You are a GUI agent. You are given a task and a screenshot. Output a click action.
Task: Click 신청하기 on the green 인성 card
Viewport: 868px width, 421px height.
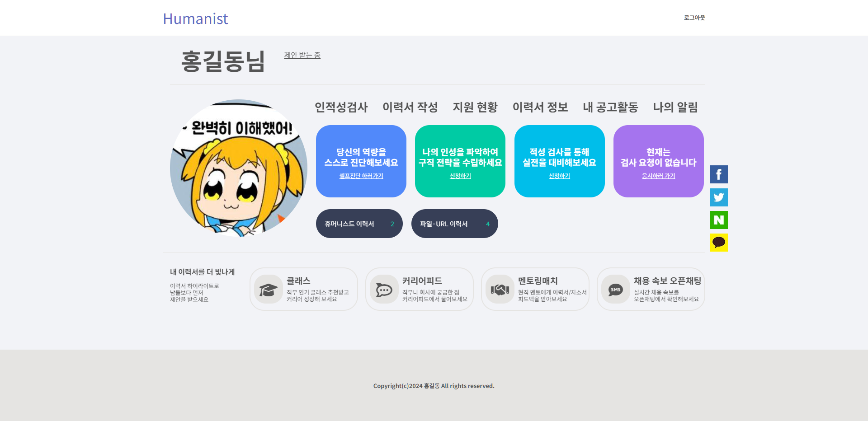460,176
